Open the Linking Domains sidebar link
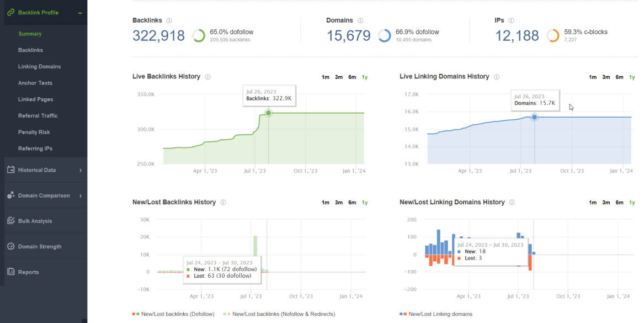644x323 pixels. click(x=39, y=66)
